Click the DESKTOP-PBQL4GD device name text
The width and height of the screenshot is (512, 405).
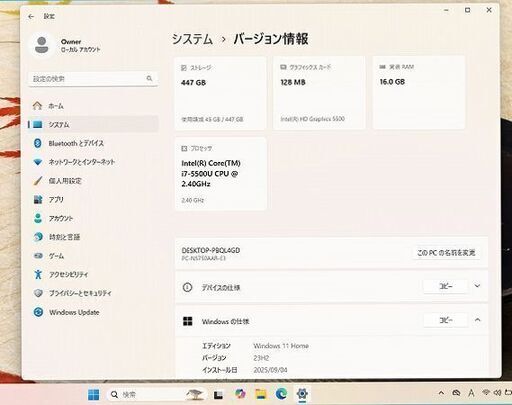(211, 250)
